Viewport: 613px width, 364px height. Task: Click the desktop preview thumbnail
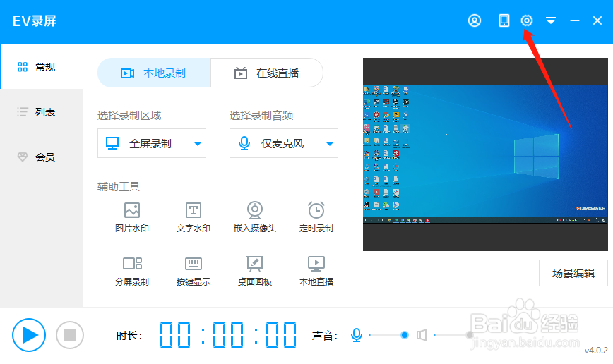(485, 154)
